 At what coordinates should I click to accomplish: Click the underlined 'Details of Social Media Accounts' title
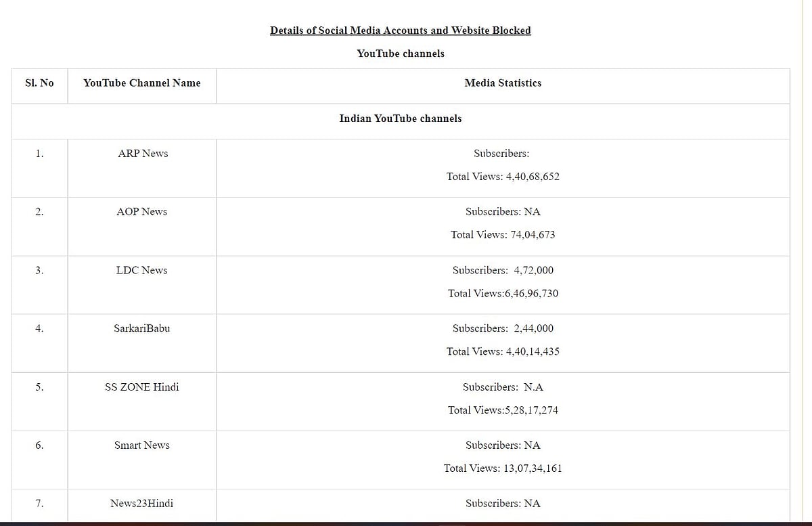(x=400, y=30)
